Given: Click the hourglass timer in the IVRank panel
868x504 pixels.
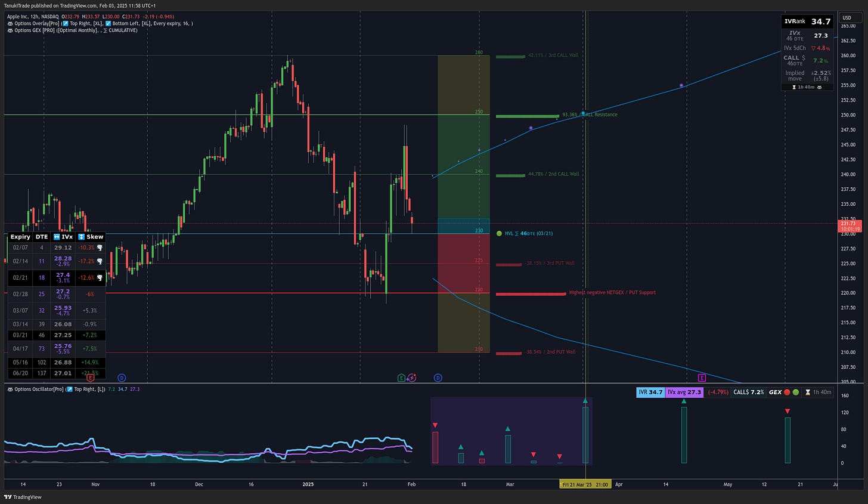Looking at the screenshot, I should pyautogui.click(x=807, y=87).
